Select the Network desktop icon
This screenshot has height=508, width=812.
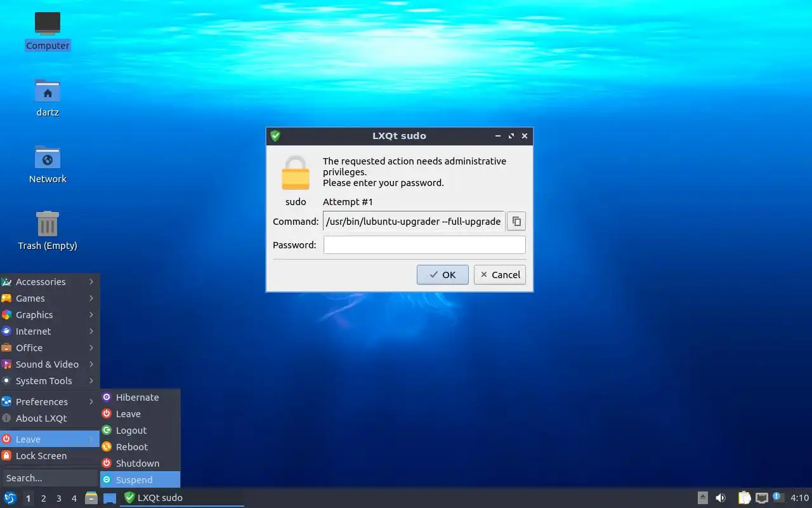click(48, 164)
